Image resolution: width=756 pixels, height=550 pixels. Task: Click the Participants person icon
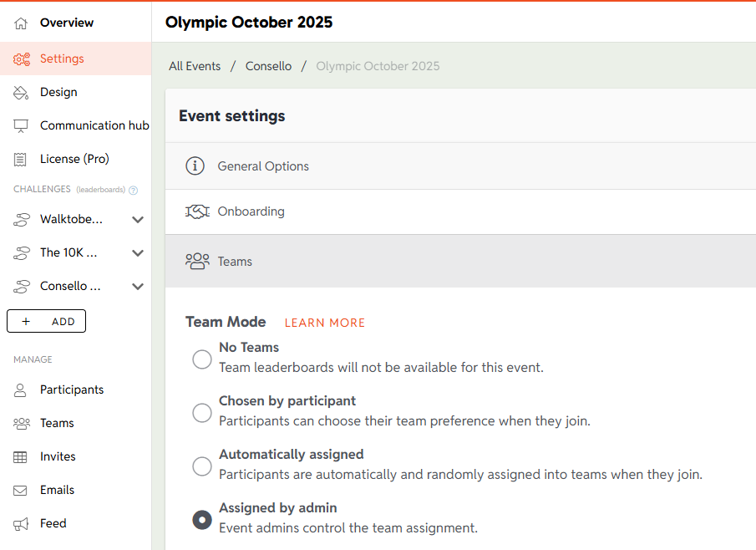[x=22, y=390]
